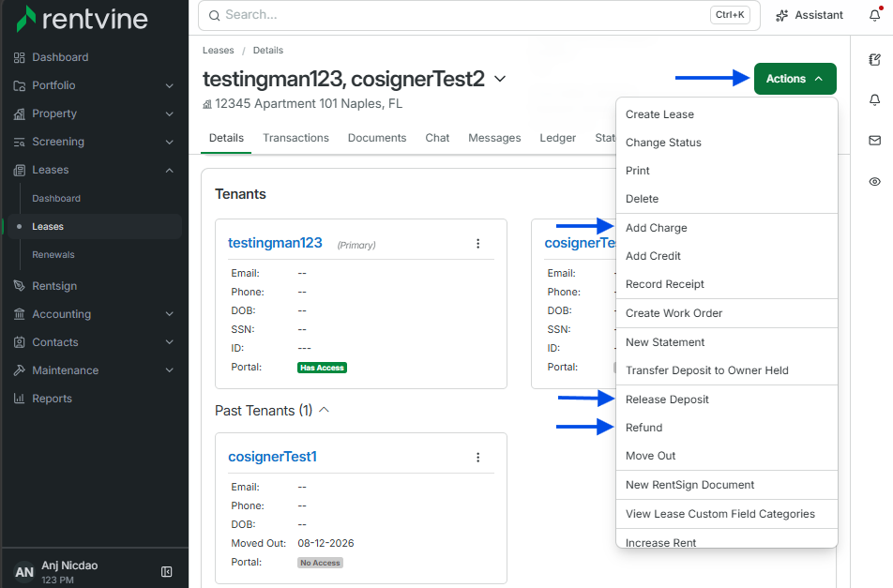Switch to the Documents tab
Viewport: 893px width, 588px height.
pos(377,138)
